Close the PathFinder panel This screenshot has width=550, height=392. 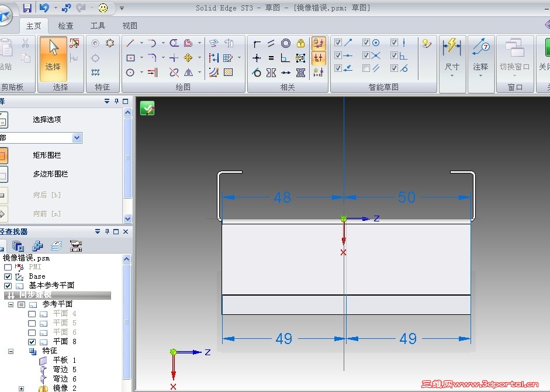point(126,231)
